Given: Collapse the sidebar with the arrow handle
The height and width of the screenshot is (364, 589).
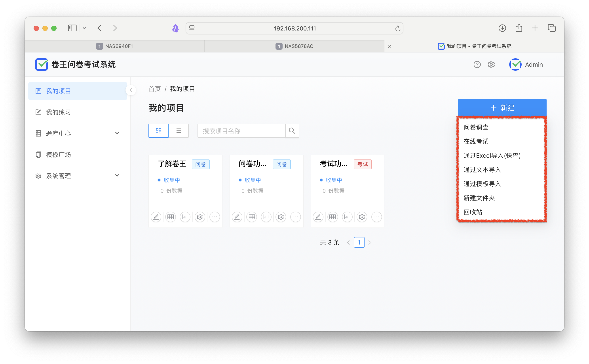Looking at the screenshot, I should tap(131, 90).
